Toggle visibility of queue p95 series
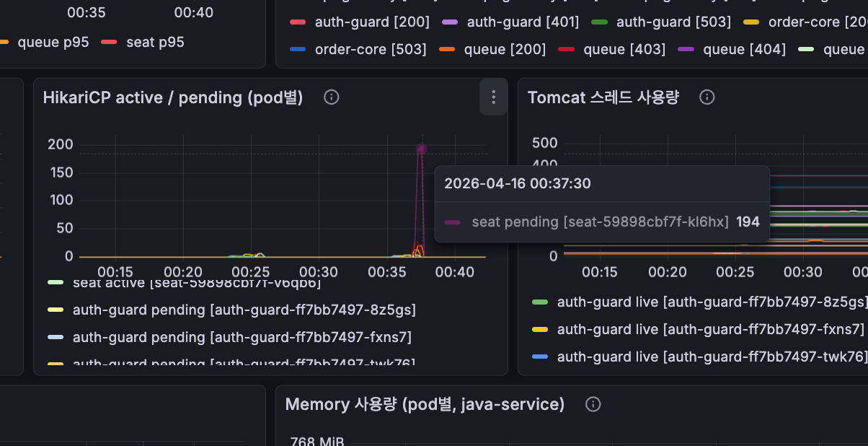 click(x=53, y=41)
